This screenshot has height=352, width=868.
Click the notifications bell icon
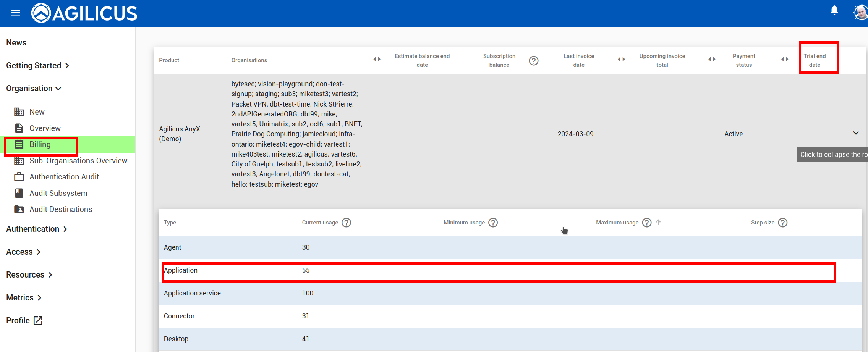(834, 11)
